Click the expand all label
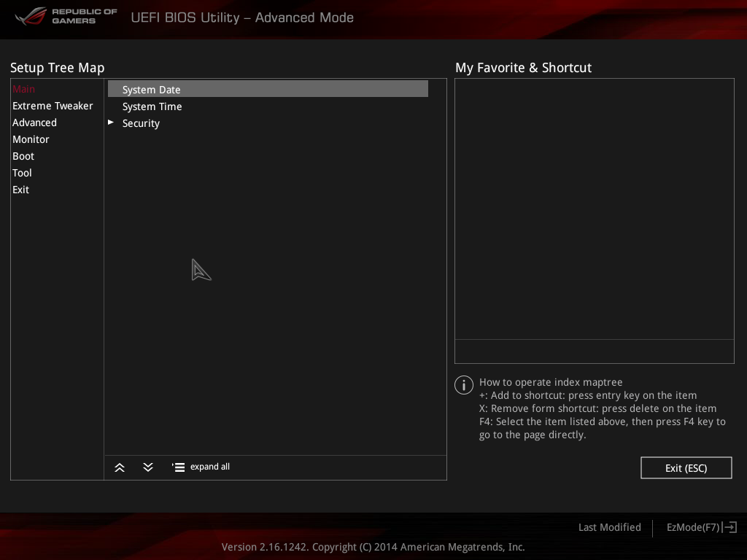Viewport: 747px width, 560px height. (209, 467)
